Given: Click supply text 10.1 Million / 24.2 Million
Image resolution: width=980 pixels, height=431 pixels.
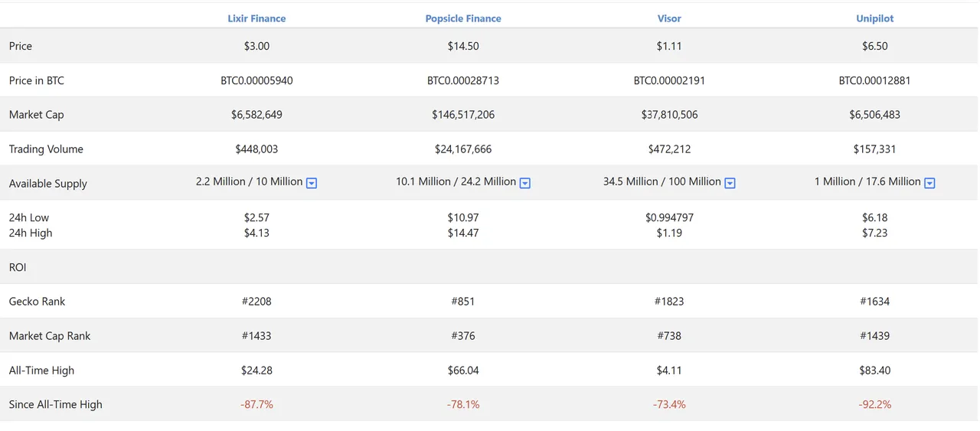Looking at the screenshot, I should tap(456, 181).
